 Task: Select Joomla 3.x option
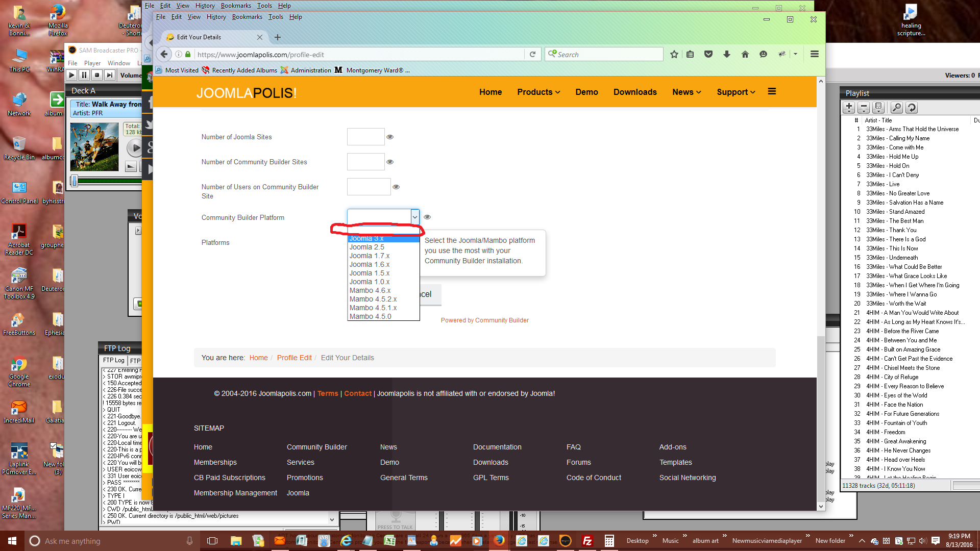[383, 239]
